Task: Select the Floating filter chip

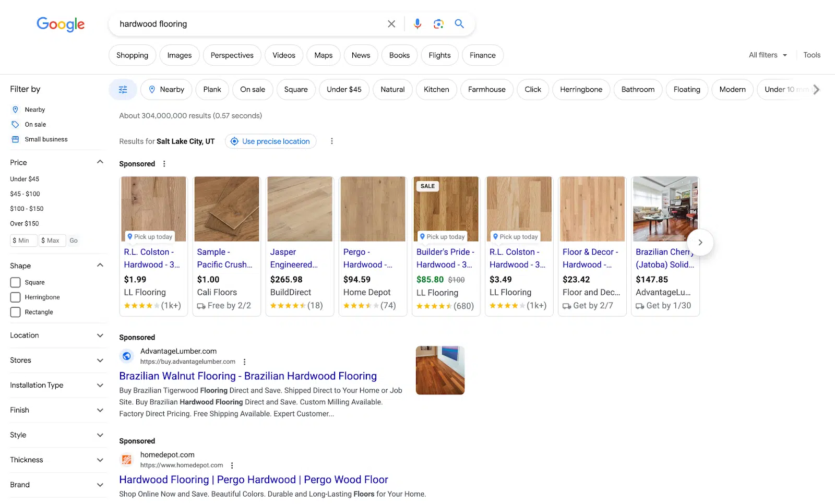Action: [687, 90]
